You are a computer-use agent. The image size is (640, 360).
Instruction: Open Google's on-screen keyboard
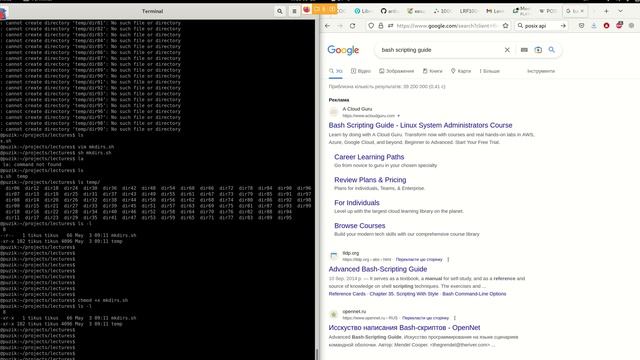(524, 50)
